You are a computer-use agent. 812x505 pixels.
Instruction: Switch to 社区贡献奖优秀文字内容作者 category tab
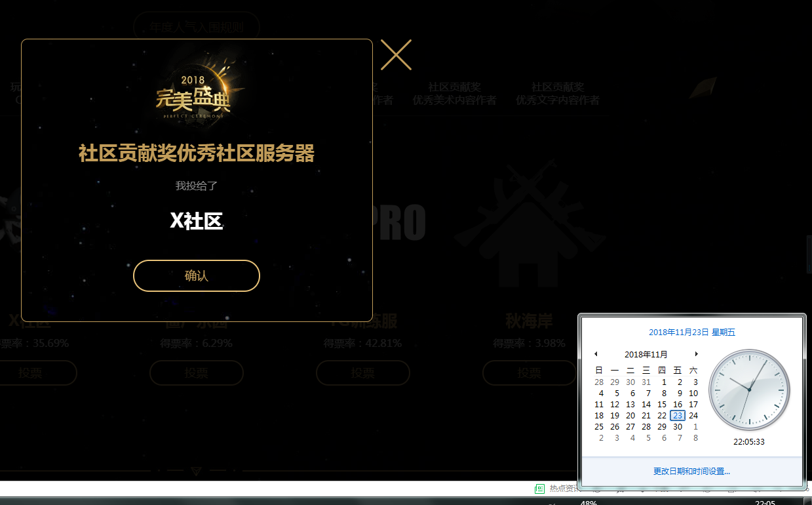click(558, 92)
